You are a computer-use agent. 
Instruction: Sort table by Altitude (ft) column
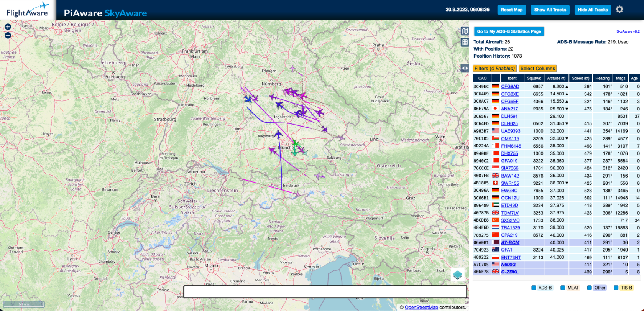pyautogui.click(x=556, y=78)
